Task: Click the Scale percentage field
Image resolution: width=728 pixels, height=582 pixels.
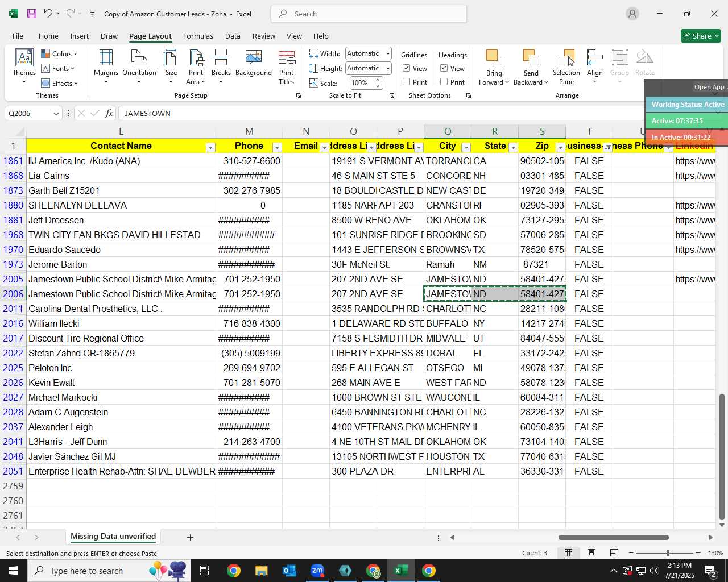Action: [361, 83]
